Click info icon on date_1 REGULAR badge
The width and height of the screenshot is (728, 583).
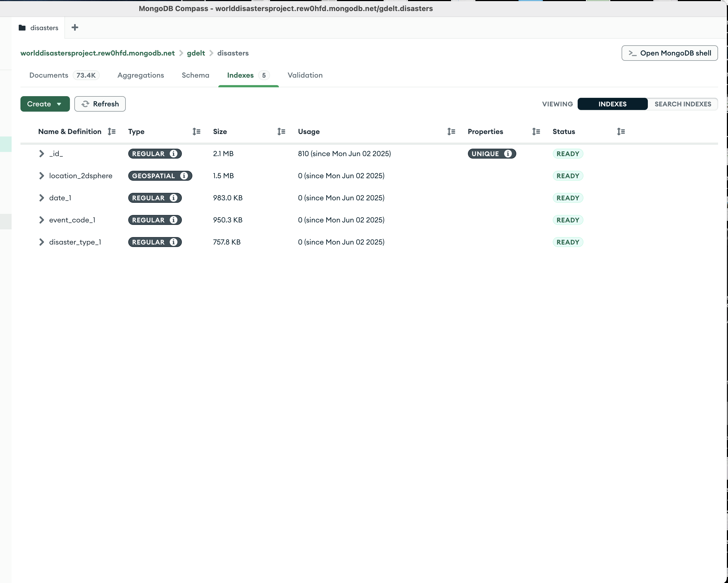pos(174,198)
